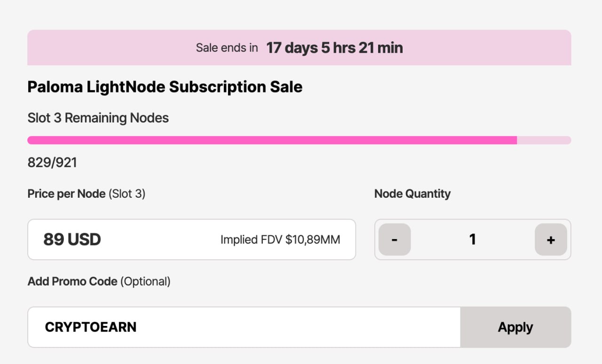This screenshot has height=364, width=602.
Task: Apply the promo code
Action: click(x=515, y=327)
